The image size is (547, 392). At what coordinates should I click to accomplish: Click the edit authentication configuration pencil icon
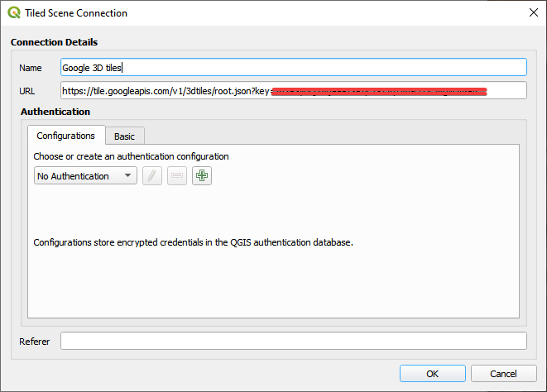tap(152, 175)
